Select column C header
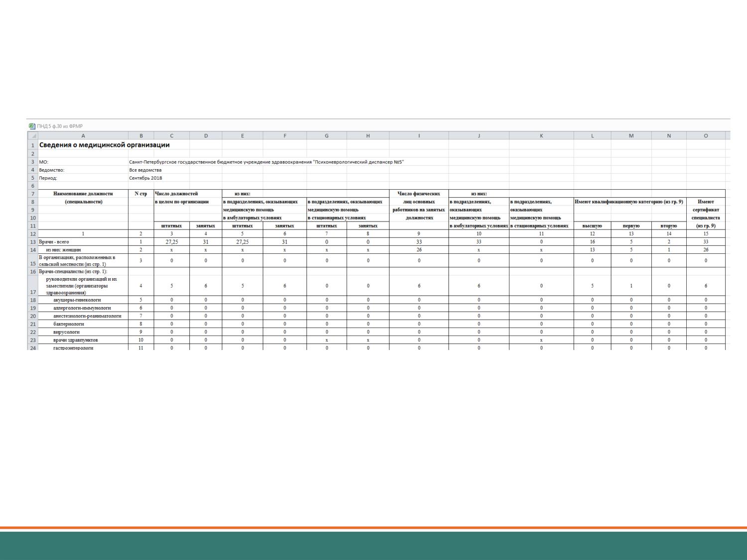This screenshot has width=747, height=560. click(172, 135)
